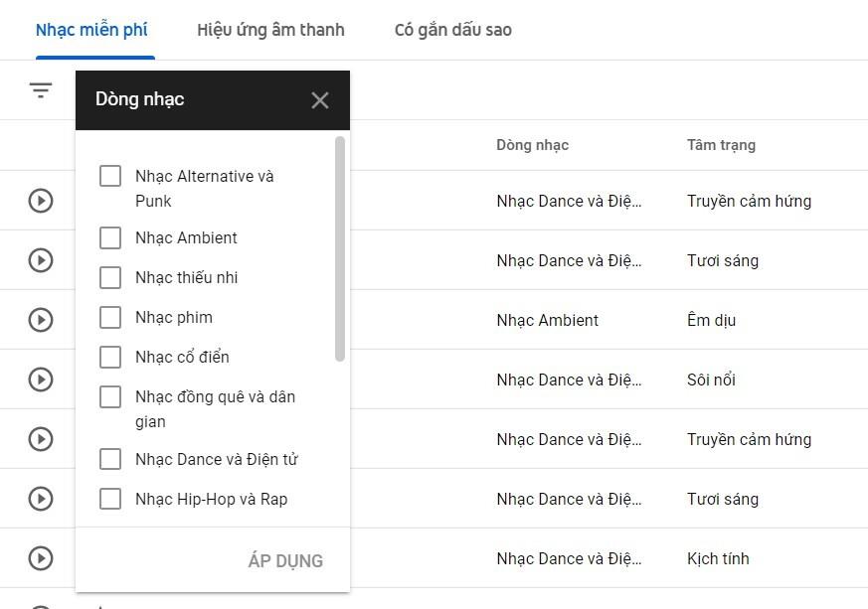
Task: Click the scrollbar inside the genre dialog
Action: [x=342, y=248]
